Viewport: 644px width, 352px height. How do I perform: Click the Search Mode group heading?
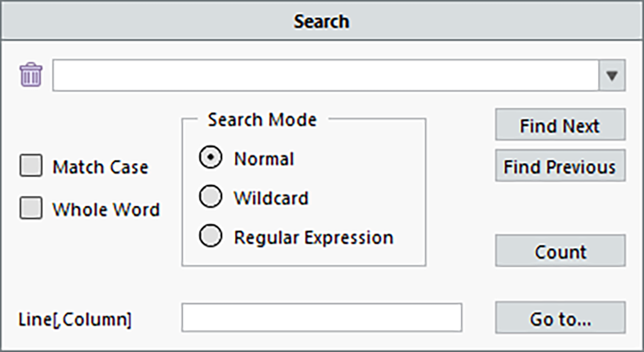coord(262,119)
